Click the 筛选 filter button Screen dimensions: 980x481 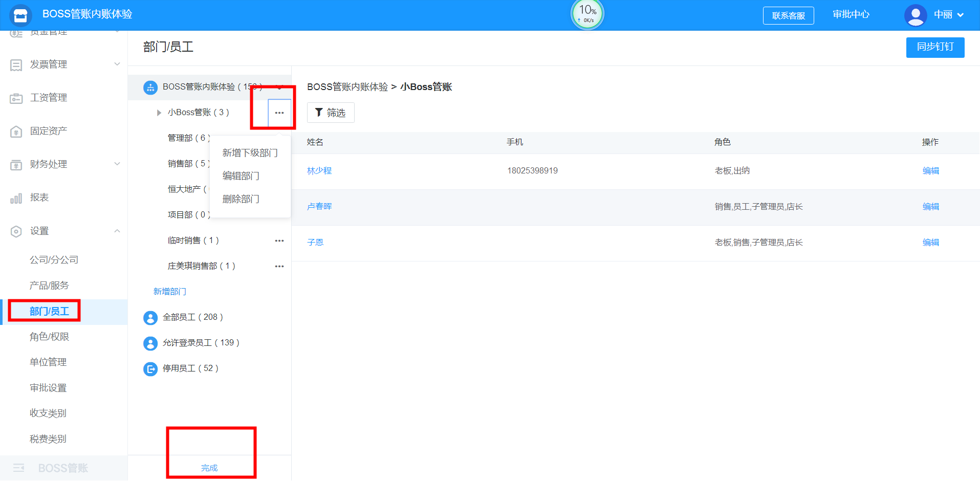pos(331,113)
